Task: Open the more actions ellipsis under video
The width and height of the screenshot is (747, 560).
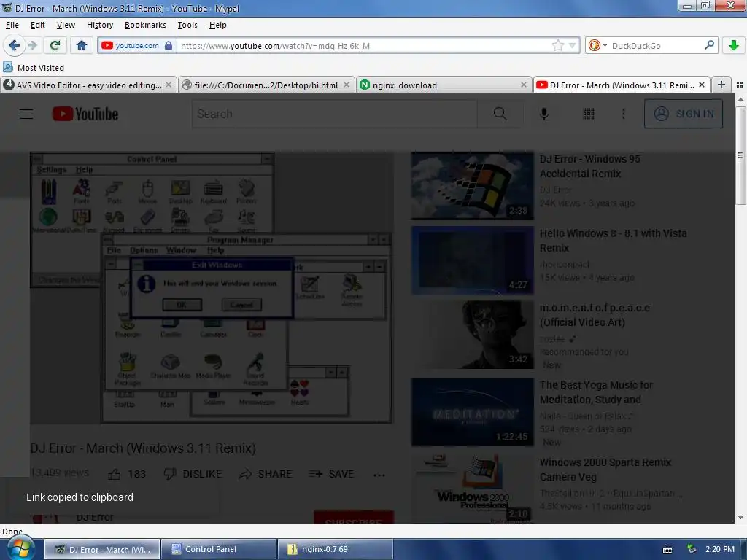Action: tap(379, 475)
